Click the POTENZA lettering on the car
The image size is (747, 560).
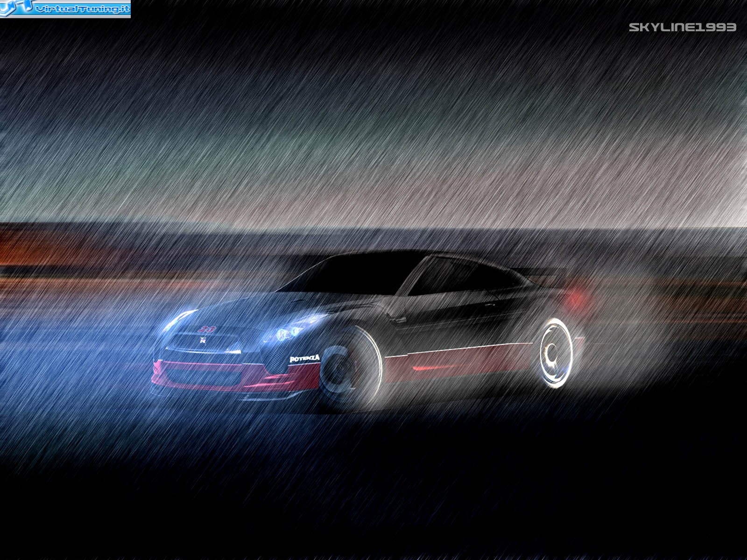pyautogui.click(x=305, y=358)
